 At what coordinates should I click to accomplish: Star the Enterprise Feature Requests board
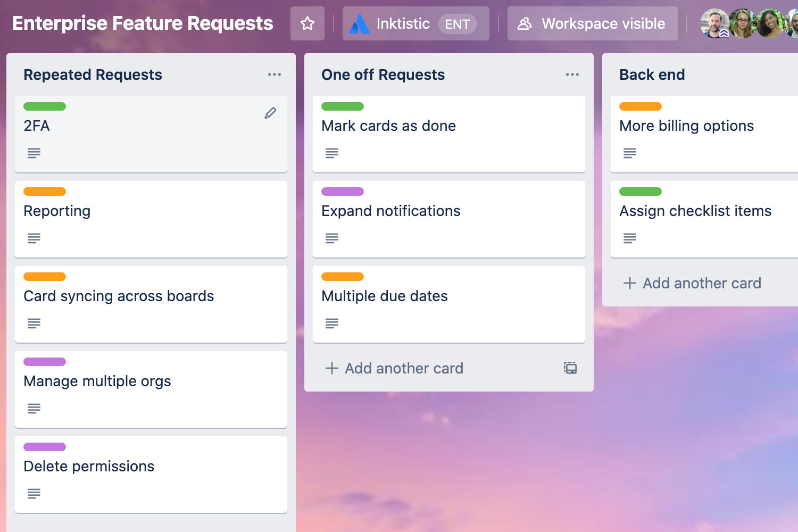(x=307, y=23)
